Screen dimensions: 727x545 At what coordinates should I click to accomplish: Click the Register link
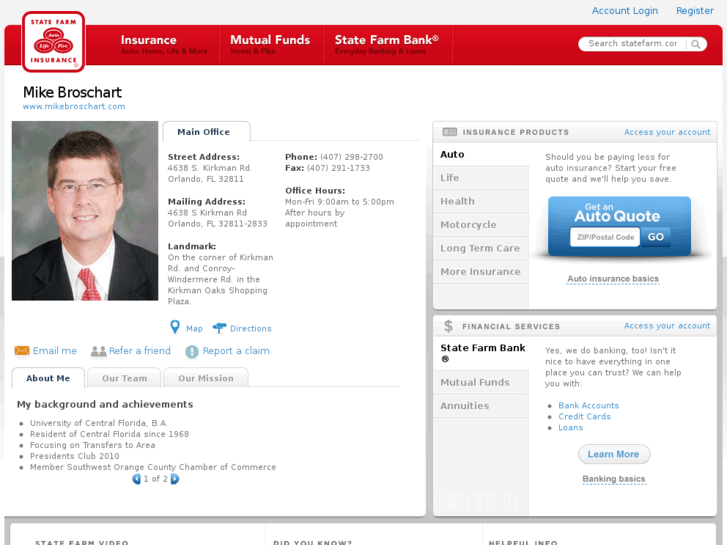(695, 11)
